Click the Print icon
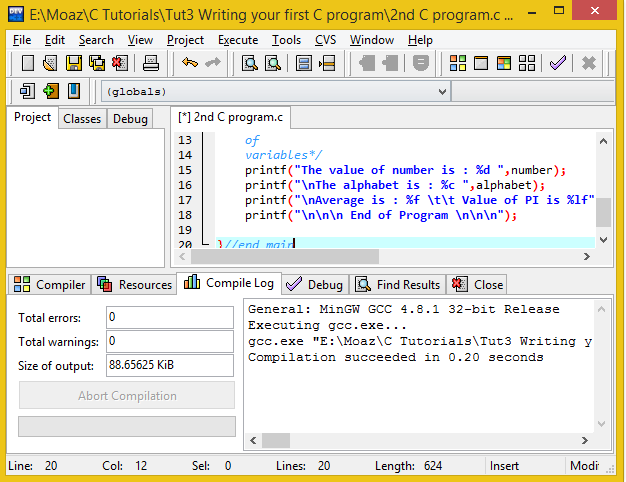Image resolution: width=626 pixels, height=482 pixels. (x=151, y=63)
